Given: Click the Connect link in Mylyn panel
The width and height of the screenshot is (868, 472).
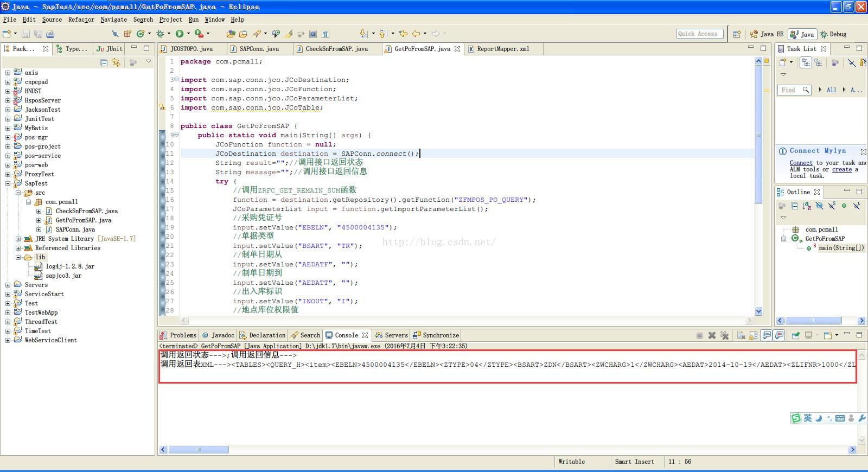Looking at the screenshot, I should (801, 163).
